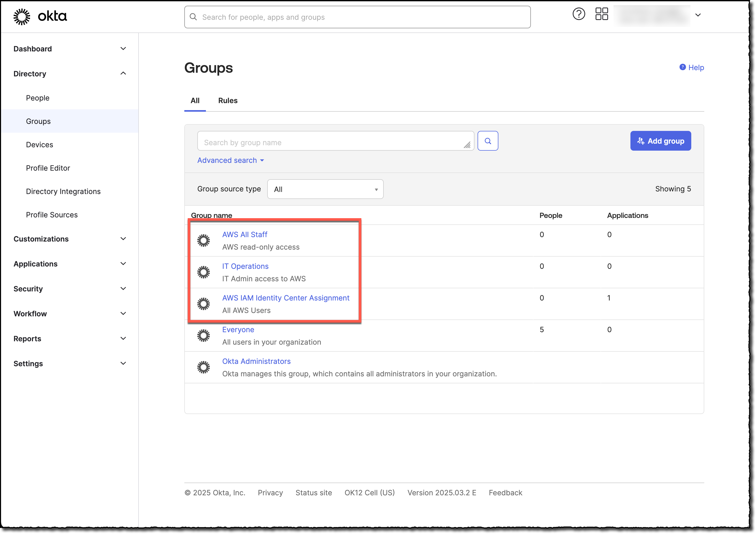
Task: Switch to the Rules tab
Action: click(x=227, y=100)
